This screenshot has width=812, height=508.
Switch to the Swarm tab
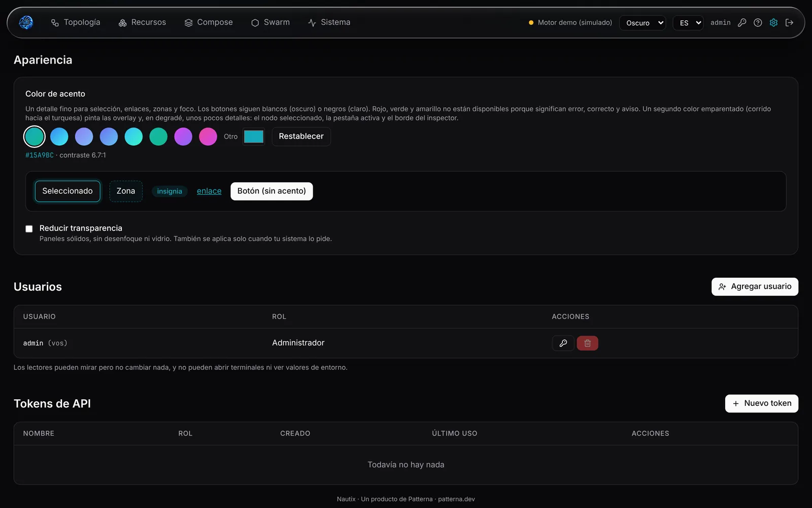270,22
